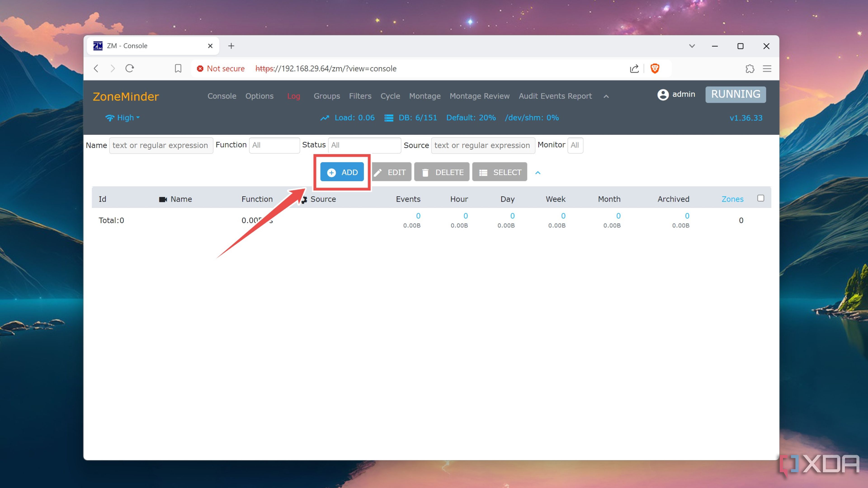This screenshot has width=868, height=488.
Task: Close the ZM - Console tab
Action: tap(210, 46)
